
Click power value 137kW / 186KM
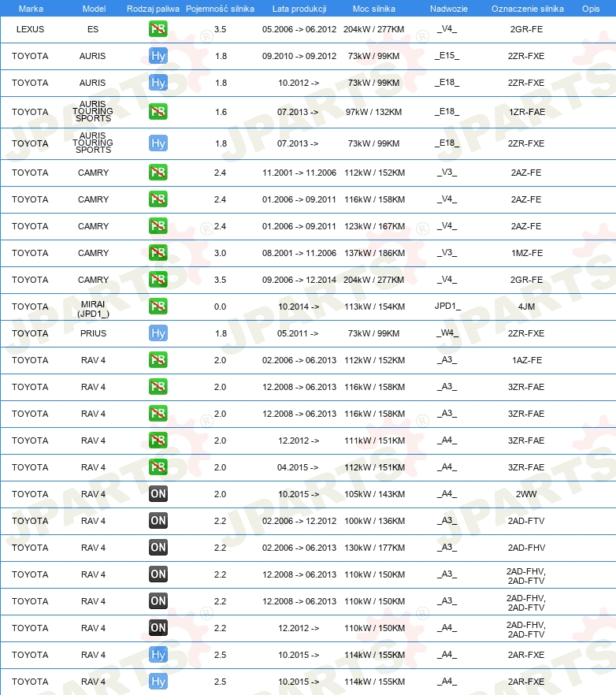coord(374,253)
